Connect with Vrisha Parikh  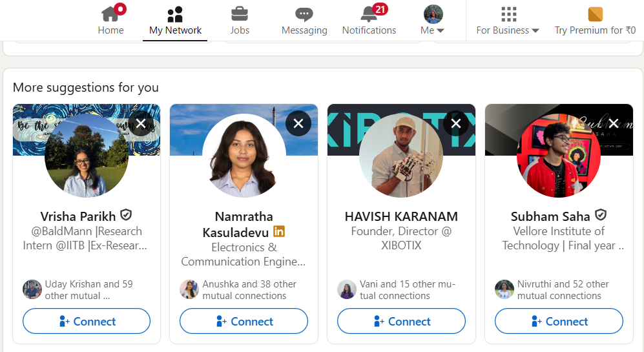(x=87, y=321)
